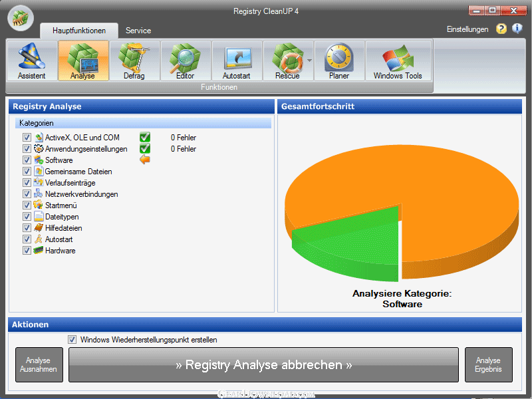Open the Defrag tool

coord(134,61)
